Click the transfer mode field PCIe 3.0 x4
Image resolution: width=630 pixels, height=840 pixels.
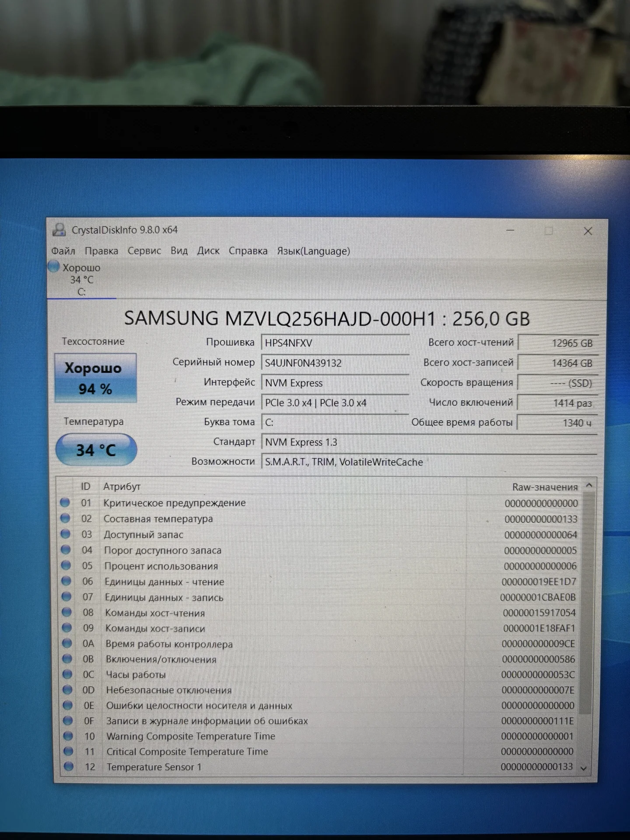[335, 402]
